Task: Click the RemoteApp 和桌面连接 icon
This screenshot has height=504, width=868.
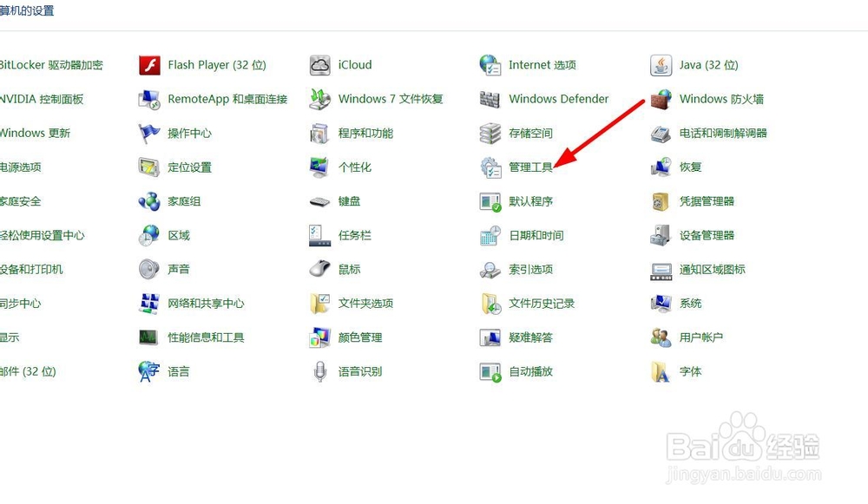Action: click(149, 99)
